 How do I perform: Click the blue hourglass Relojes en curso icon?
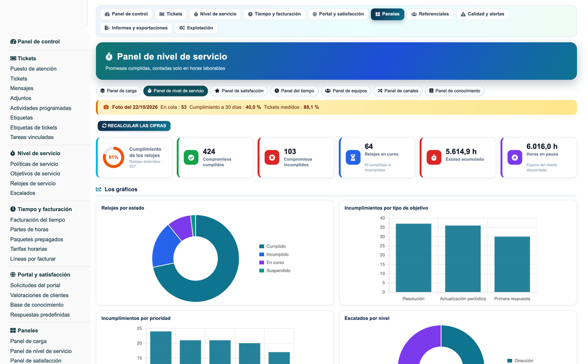(x=353, y=157)
